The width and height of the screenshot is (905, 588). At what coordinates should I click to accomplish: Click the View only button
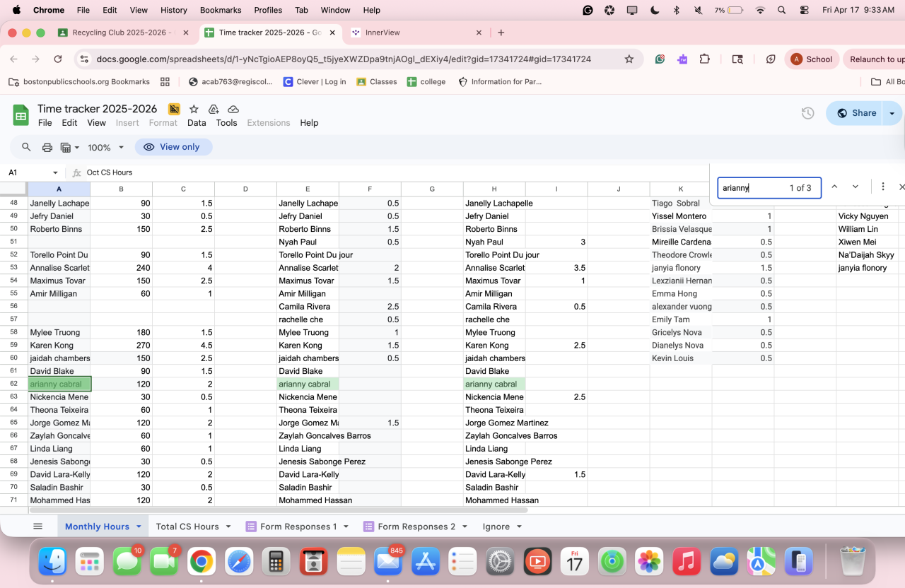click(x=173, y=147)
